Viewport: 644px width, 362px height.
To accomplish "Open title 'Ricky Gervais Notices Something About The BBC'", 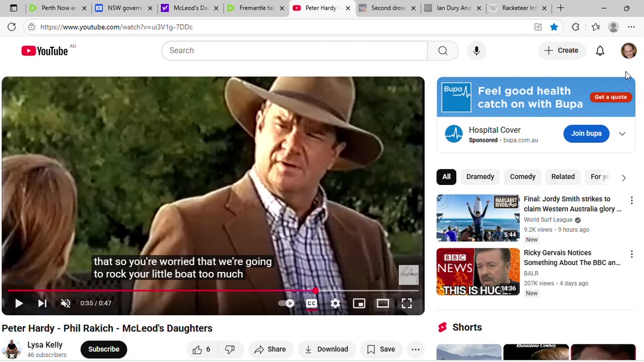I will 572,257.
